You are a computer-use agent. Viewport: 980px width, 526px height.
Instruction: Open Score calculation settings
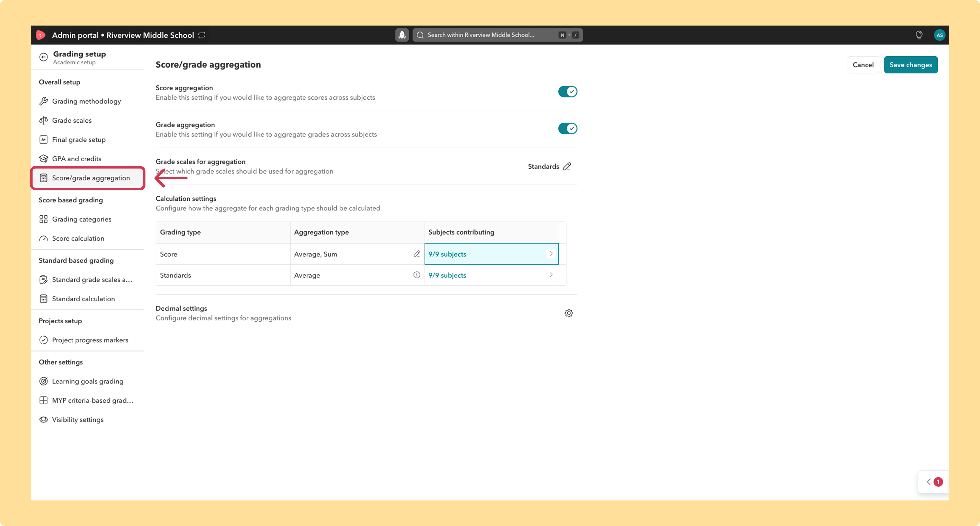(x=87, y=238)
